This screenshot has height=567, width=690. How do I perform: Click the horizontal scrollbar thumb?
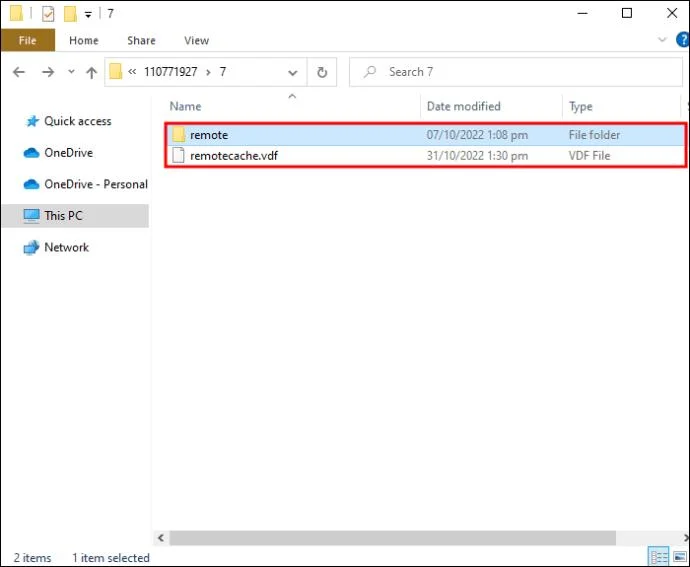coord(393,538)
